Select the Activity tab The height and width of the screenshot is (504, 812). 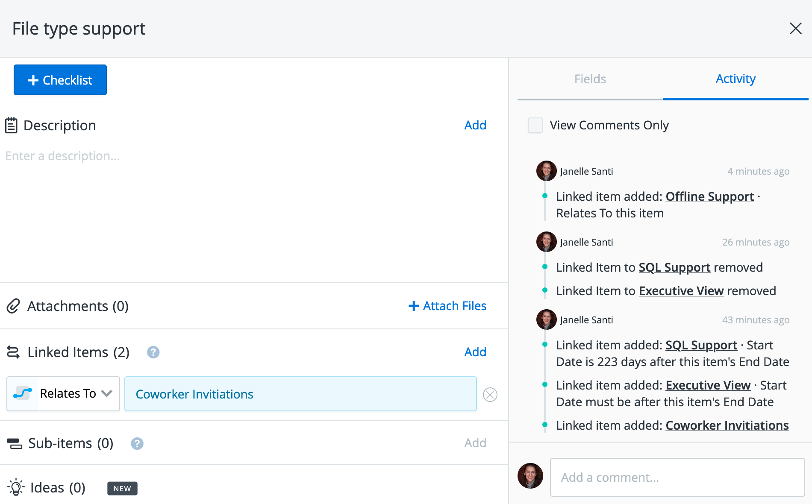[735, 79]
